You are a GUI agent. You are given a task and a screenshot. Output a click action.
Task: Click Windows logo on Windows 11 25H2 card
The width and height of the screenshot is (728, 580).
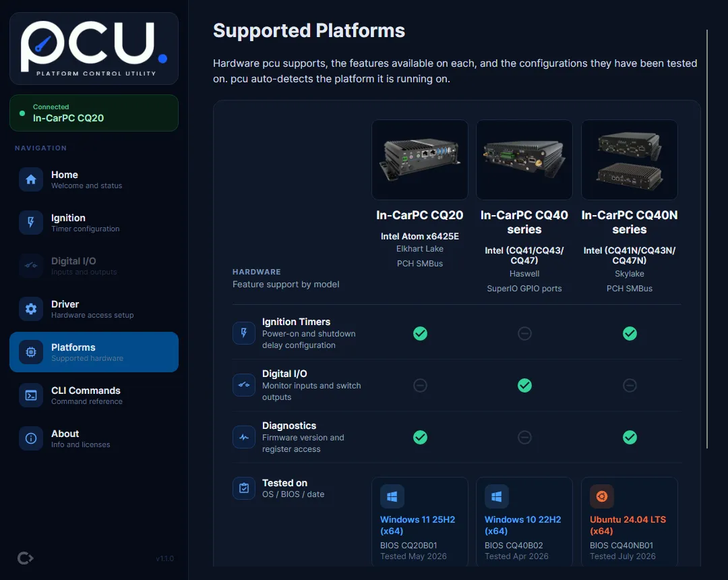pos(392,496)
